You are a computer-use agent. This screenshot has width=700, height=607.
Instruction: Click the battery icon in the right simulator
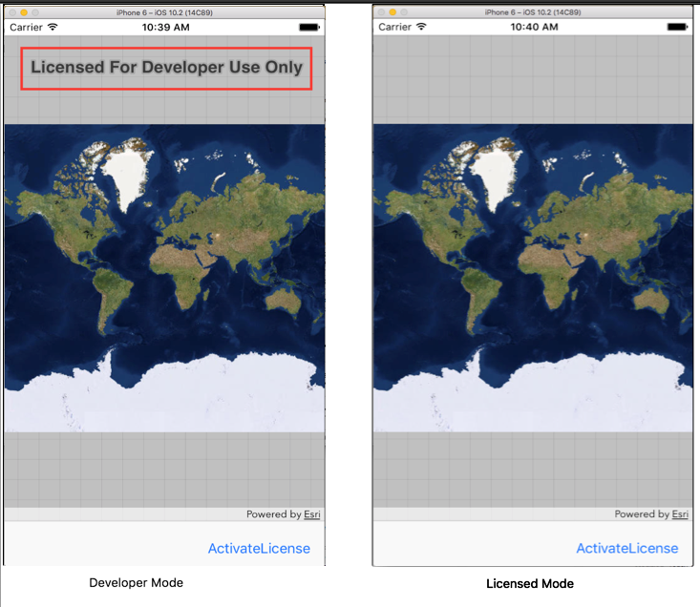point(678,27)
